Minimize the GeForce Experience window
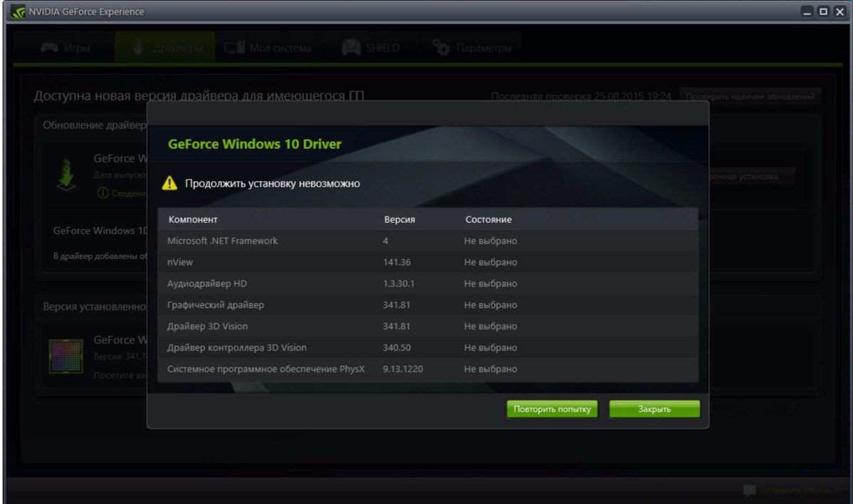This screenshot has height=504, width=853. coord(807,11)
